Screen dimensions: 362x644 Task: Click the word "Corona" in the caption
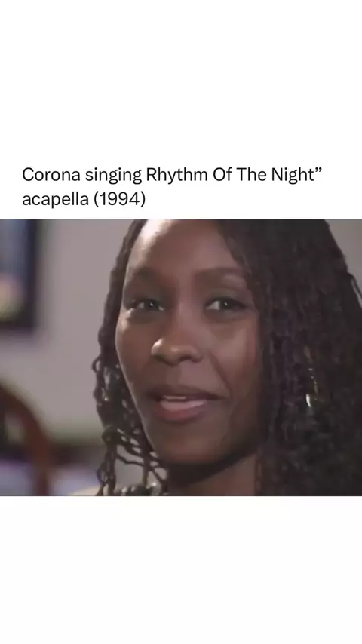tap(51, 175)
